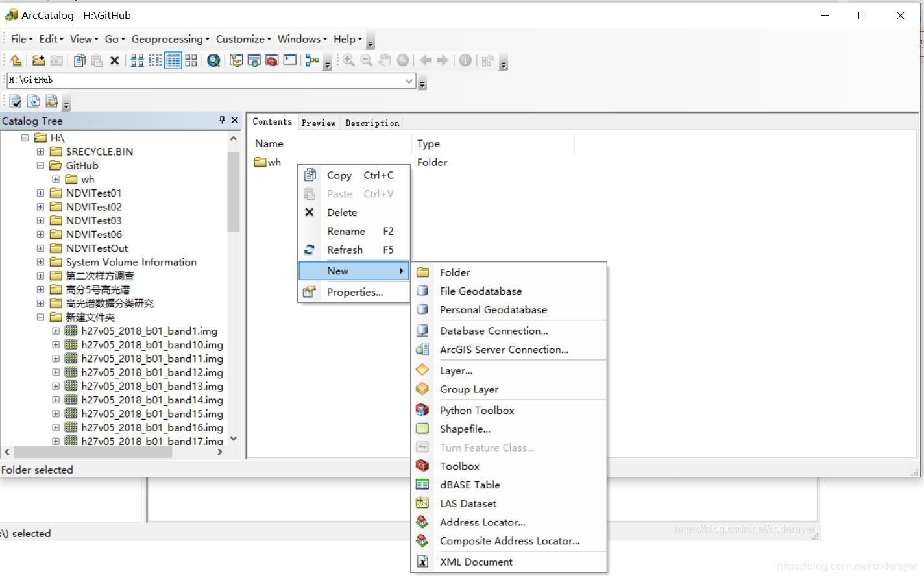This screenshot has width=924, height=578.
Task: Open the Python window icon
Action: coord(290,60)
